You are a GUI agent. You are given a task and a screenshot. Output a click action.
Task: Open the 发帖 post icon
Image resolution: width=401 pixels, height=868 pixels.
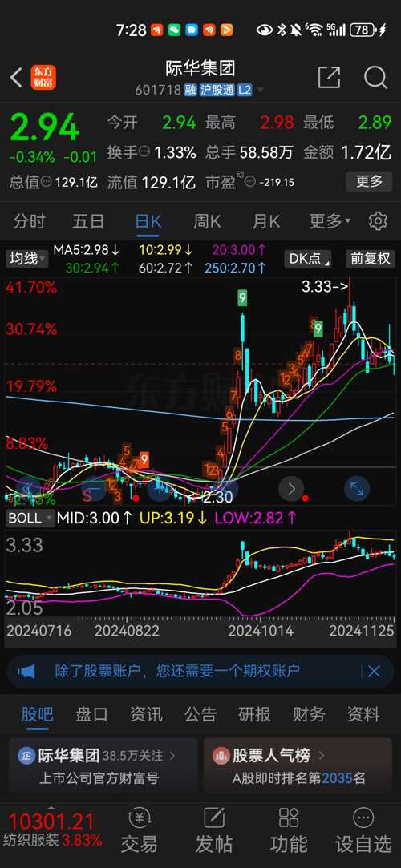214,830
